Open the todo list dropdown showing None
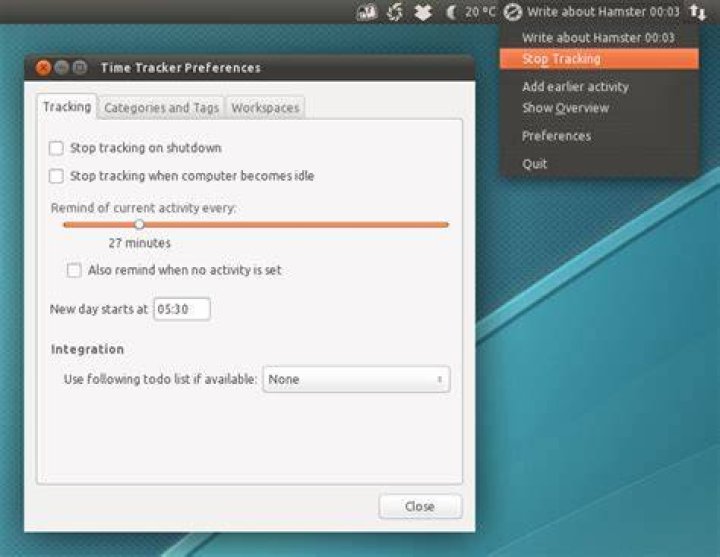720x557 pixels. pos(356,379)
